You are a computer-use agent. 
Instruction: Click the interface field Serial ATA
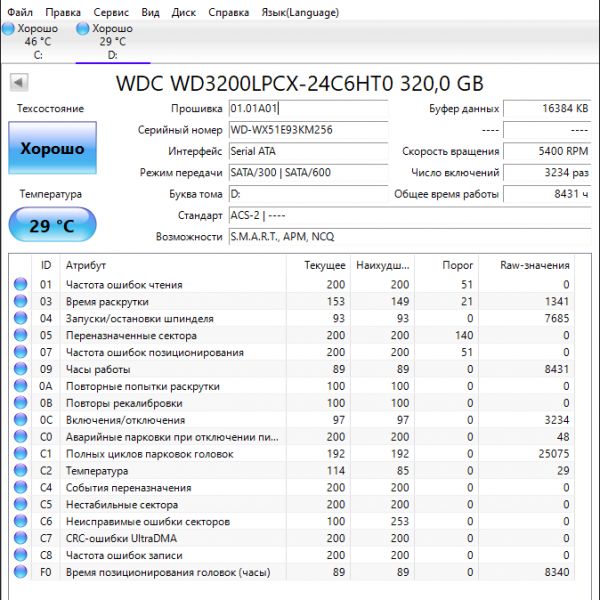coord(308,151)
